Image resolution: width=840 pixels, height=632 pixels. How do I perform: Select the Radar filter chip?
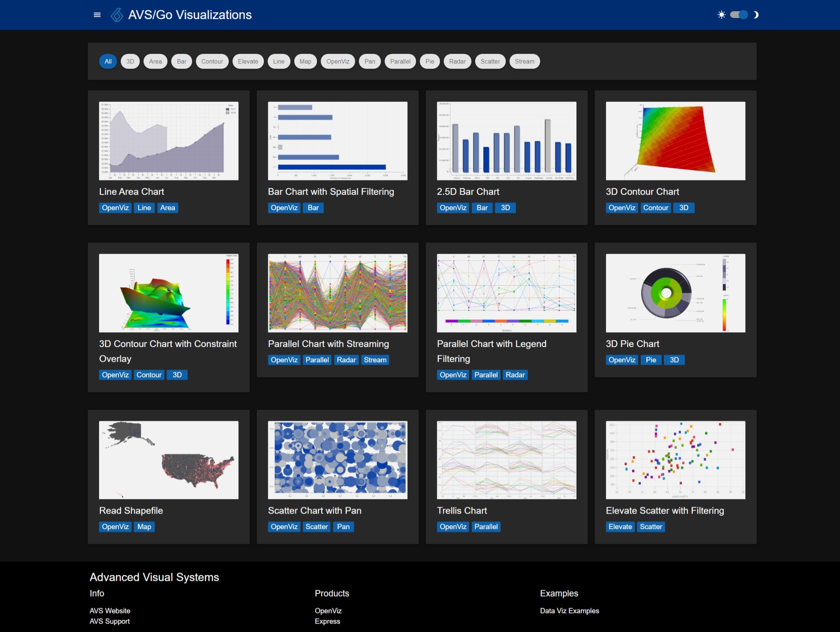(x=457, y=61)
